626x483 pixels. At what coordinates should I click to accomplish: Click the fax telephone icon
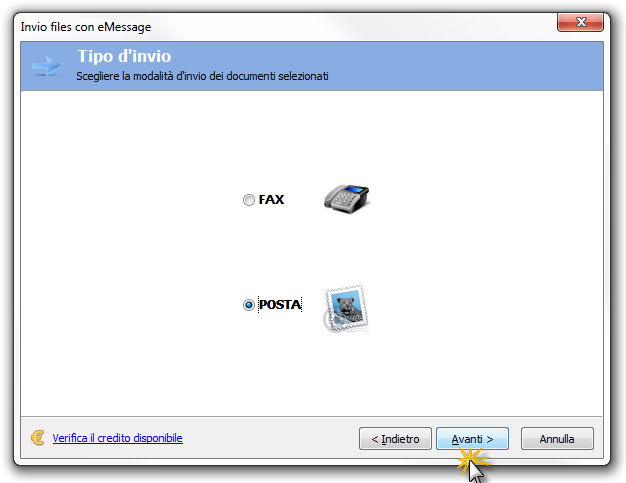click(x=347, y=199)
